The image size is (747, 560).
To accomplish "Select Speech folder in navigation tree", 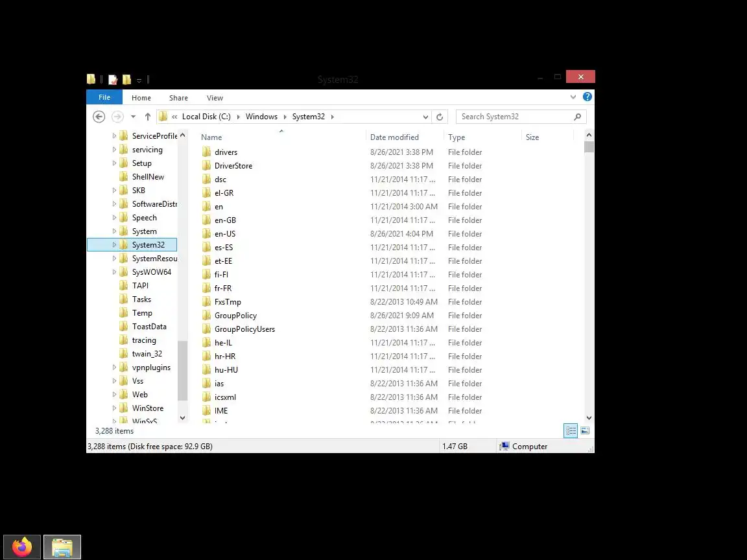I will 145,218.
